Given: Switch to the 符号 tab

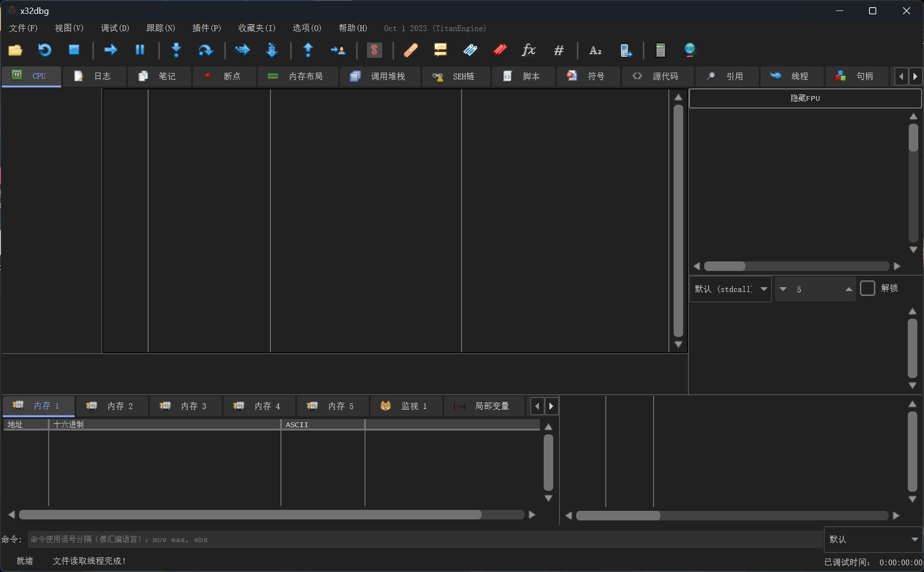Looking at the screenshot, I should pos(588,76).
